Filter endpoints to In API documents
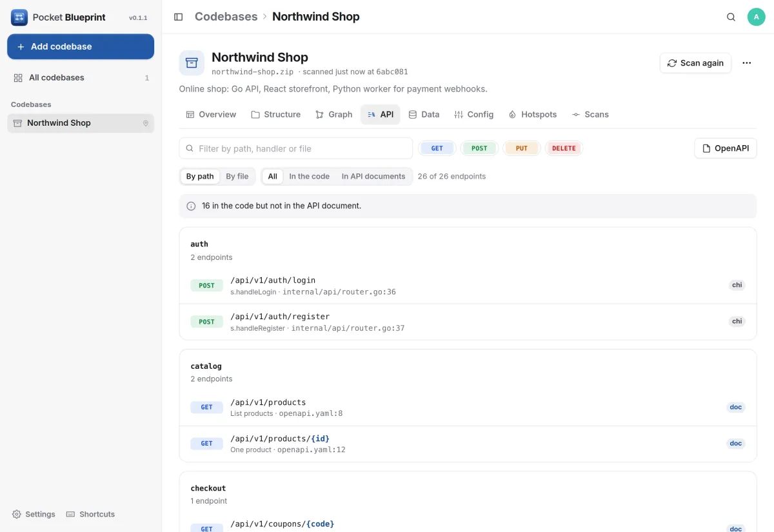The width and height of the screenshot is (774, 532). [373, 177]
